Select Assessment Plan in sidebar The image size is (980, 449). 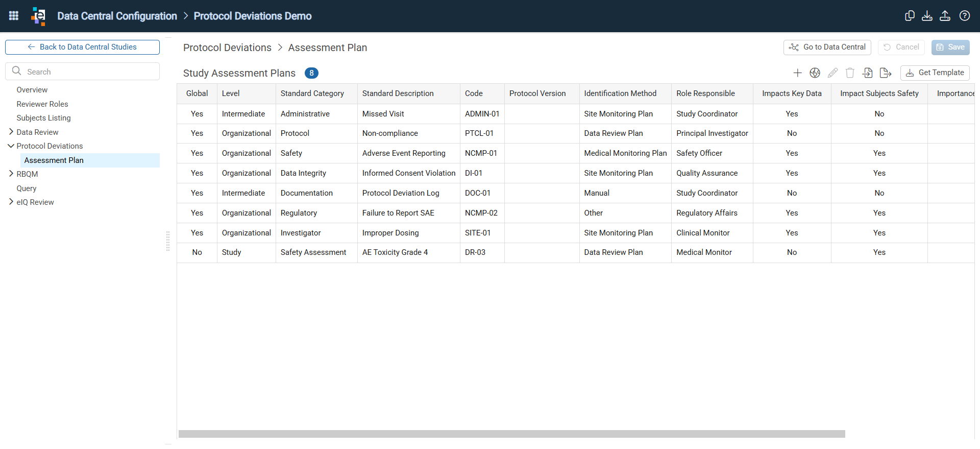click(90, 160)
